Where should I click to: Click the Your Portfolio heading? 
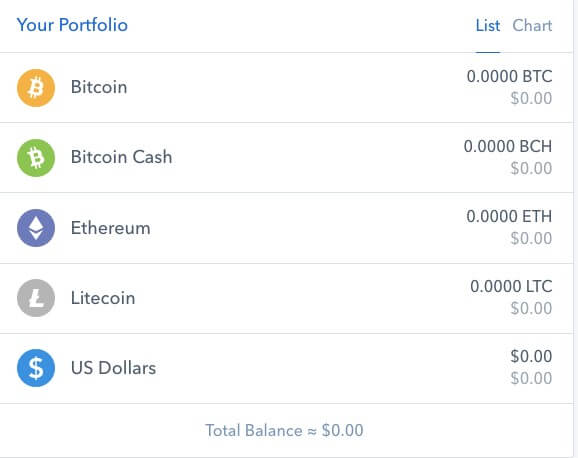pos(72,25)
